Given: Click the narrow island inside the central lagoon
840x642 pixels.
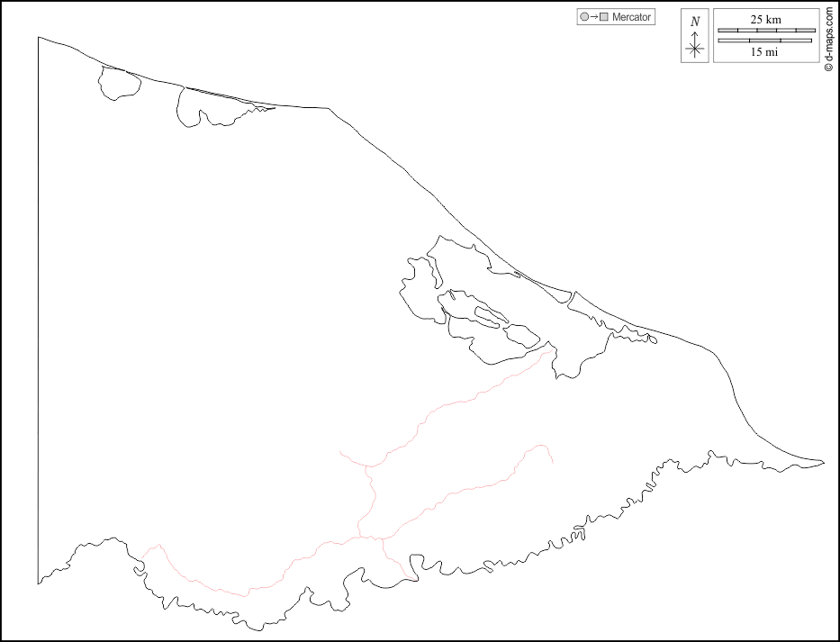Looking at the screenshot, I should pos(491,317).
